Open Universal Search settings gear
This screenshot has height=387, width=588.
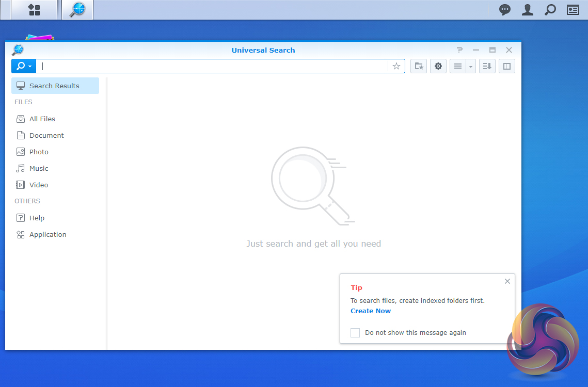point(438,66)
